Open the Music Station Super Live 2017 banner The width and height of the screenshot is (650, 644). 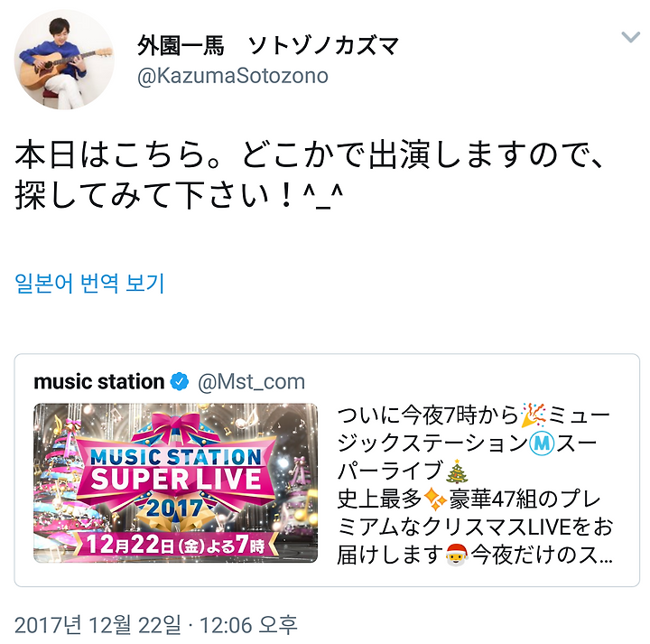(175, 483)
